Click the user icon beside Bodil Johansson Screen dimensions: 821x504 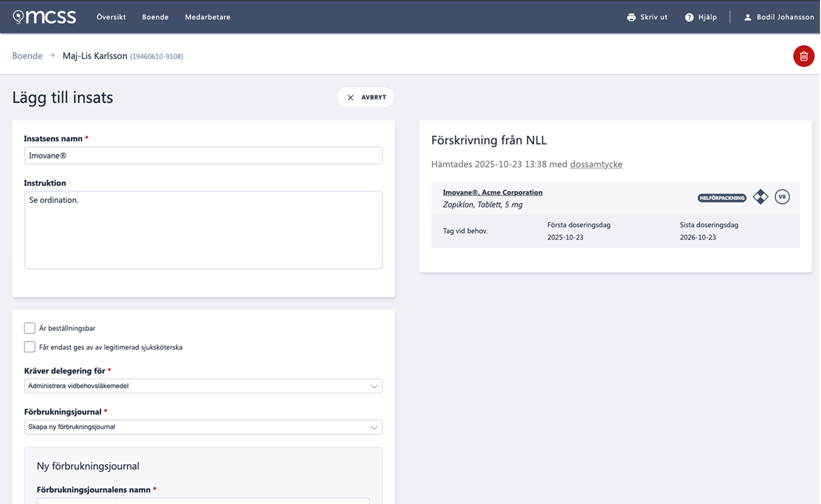[x=747, y=17]
